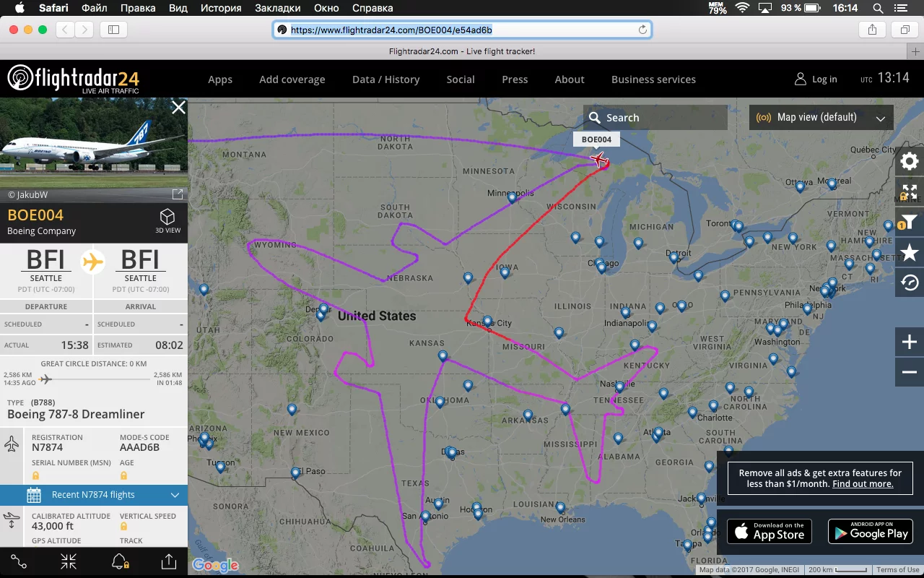Screen dimensions: 924x578
Task: Click the locked Serial Number padlock
Action: tap(35, 475)
